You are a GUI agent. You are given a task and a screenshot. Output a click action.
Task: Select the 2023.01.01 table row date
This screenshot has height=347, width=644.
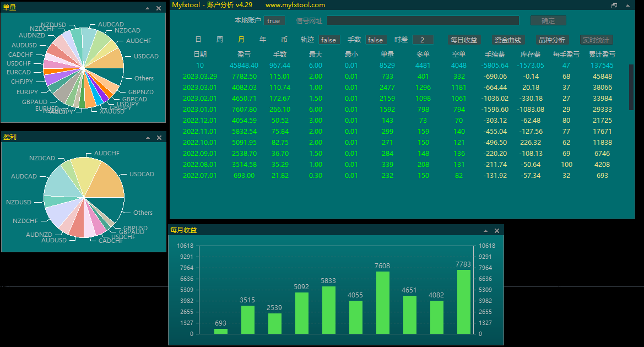pos(200,109)
